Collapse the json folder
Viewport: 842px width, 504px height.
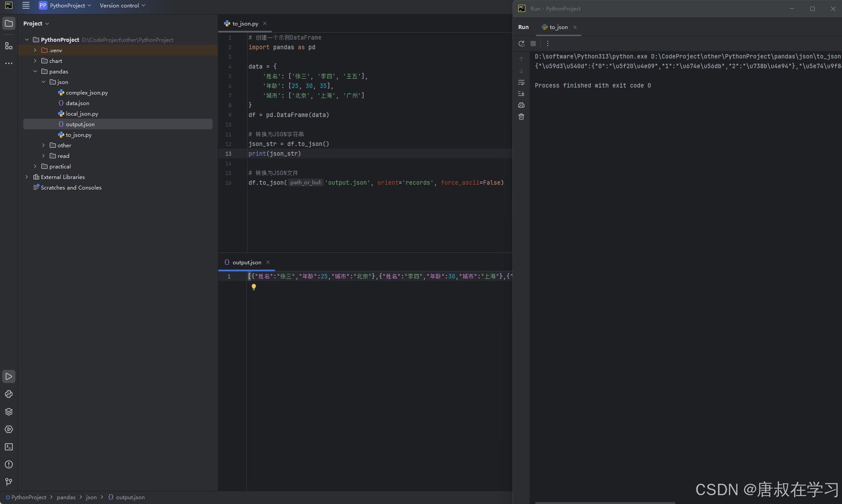pyautogui.click(x=44, y=82)
